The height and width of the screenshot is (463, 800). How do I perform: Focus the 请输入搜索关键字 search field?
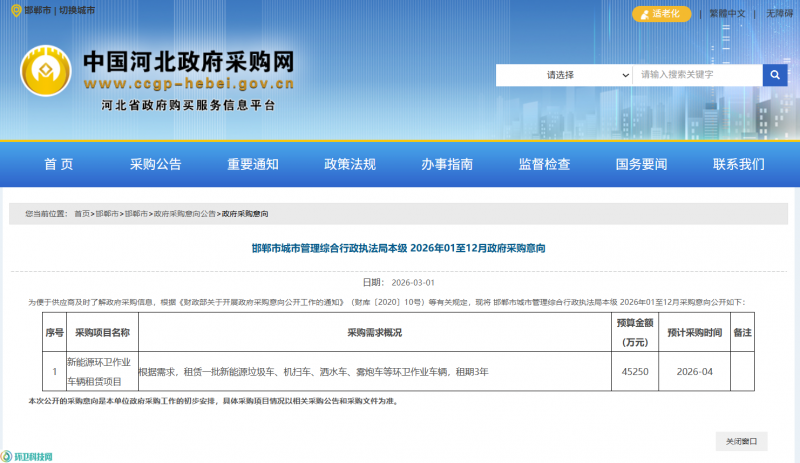point(697,75)
